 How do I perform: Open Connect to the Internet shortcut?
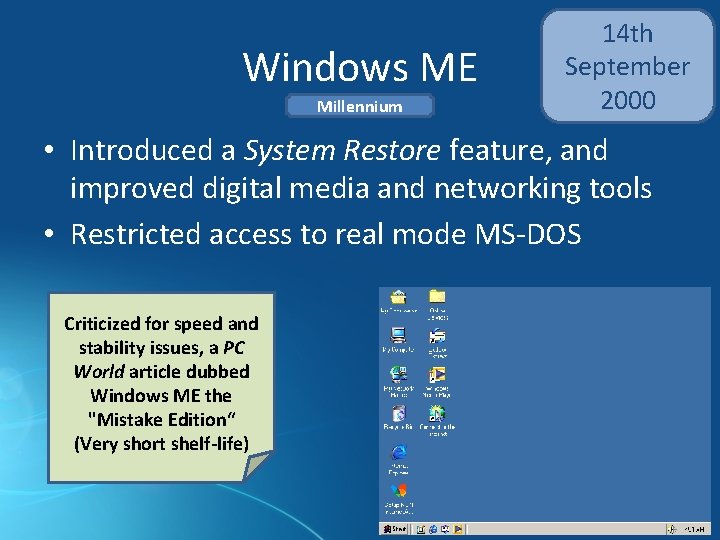pos(437,421)
